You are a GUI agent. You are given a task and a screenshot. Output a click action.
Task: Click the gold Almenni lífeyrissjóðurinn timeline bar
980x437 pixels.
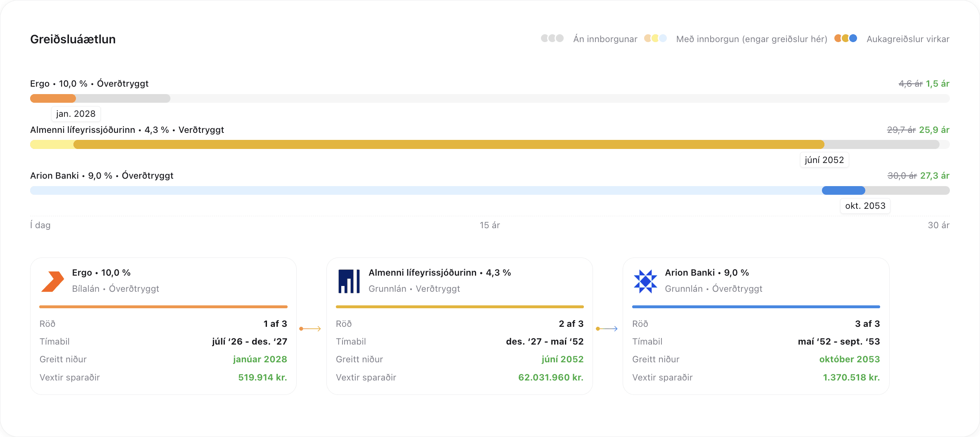tap(449, 144)
